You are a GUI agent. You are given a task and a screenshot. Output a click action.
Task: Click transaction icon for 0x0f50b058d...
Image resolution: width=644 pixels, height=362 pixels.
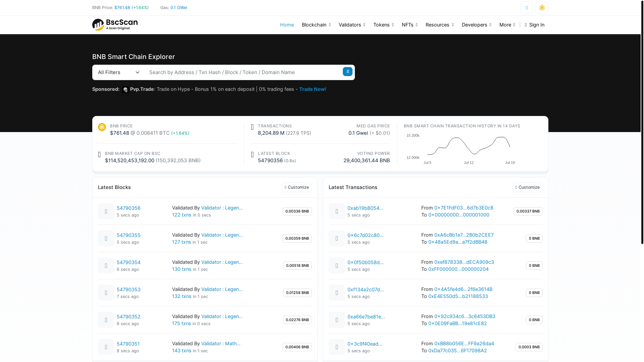337,265
